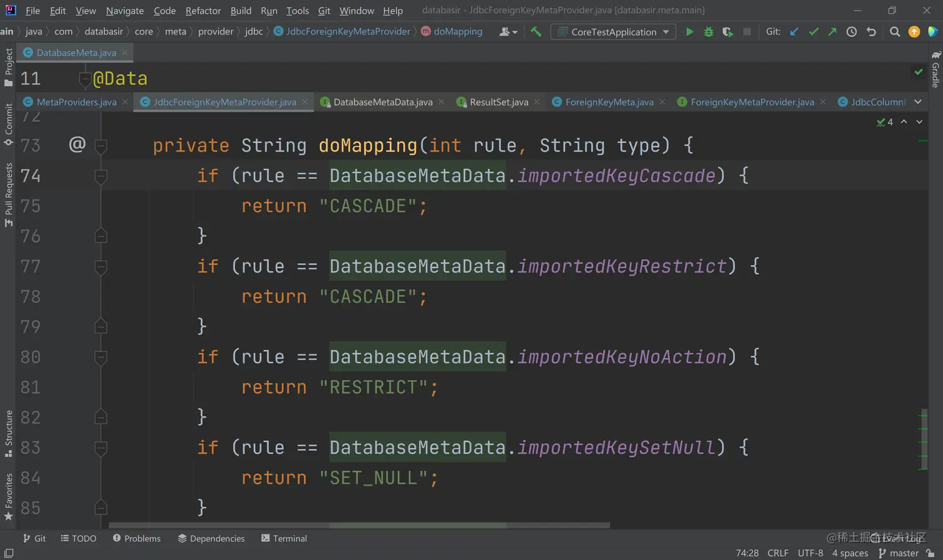
Task: Collapse the if block fold on line 80
Action: coord(101,357)
